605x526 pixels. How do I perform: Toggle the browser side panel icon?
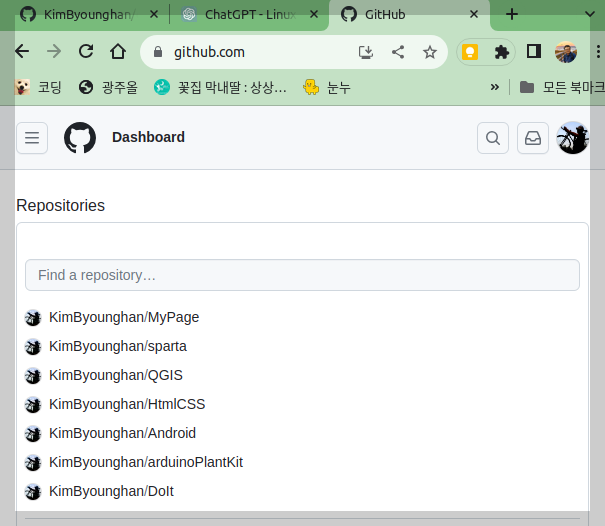(x=534, y=51)
